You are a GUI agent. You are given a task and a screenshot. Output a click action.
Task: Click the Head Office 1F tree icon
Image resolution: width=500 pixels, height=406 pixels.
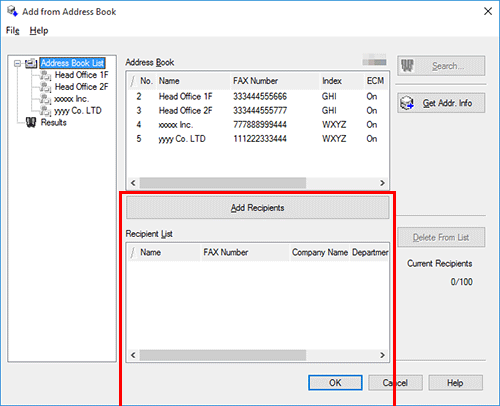45,75
